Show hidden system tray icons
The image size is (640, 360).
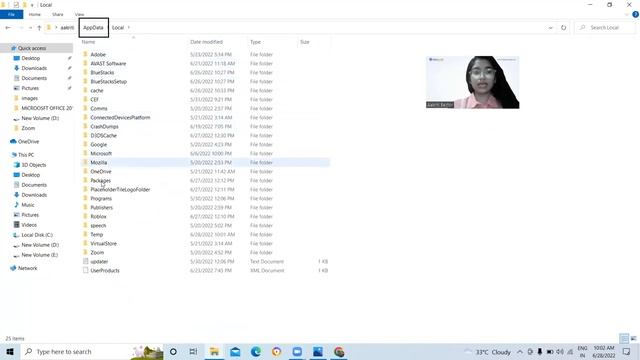(x=520, y=352)
